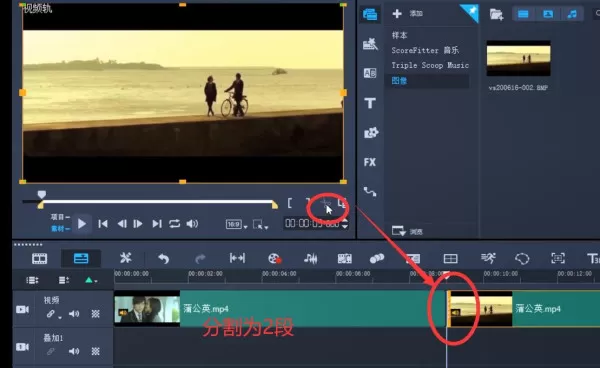
Task: Switch preview to 素材 mode
Action: tap(60, 229)
